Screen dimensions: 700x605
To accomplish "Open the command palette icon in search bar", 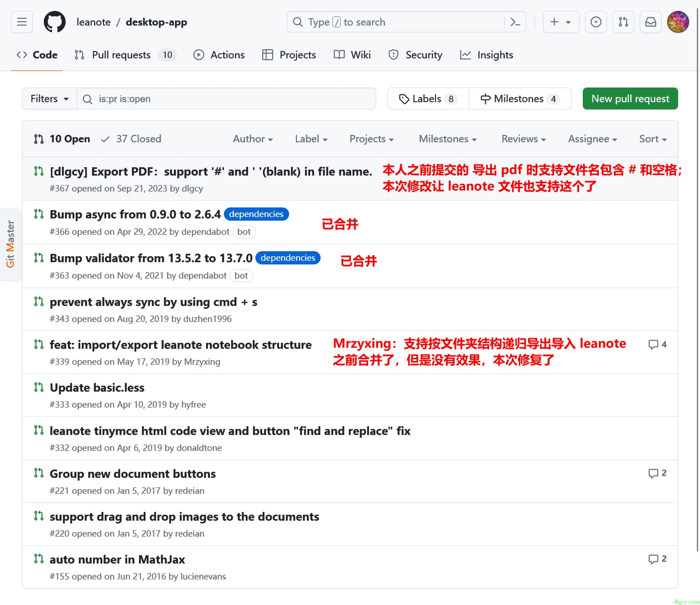I will (515, 22).
